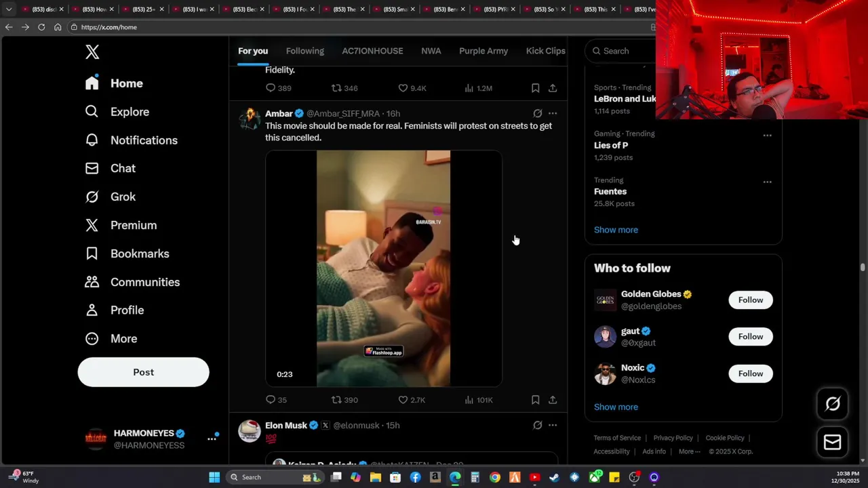The width and height of the screenshot is (868, 488).
Task: Open more options for Fuentes trend
Action: [x=767, y=182]
